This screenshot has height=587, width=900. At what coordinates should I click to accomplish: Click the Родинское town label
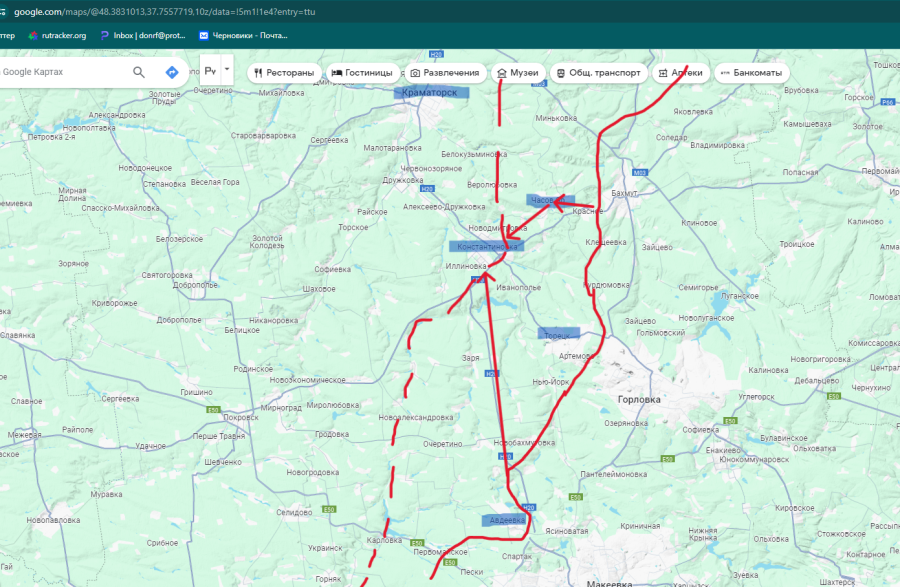coord(253,370)
